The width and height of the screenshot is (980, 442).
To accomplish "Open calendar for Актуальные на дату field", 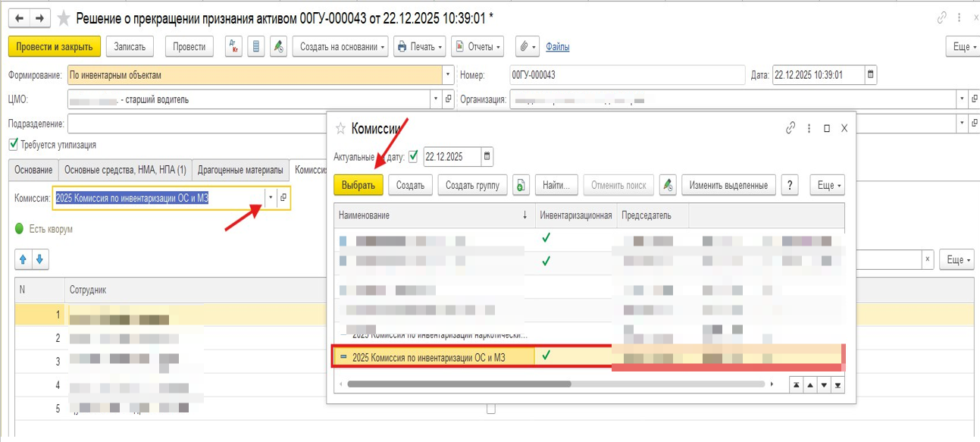I will [x=487, y=157].
